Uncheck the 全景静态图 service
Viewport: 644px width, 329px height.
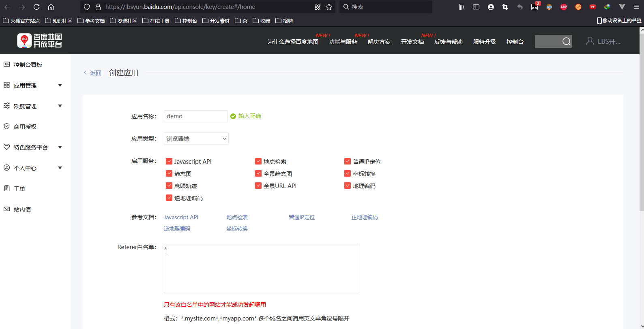click(258, 173)
